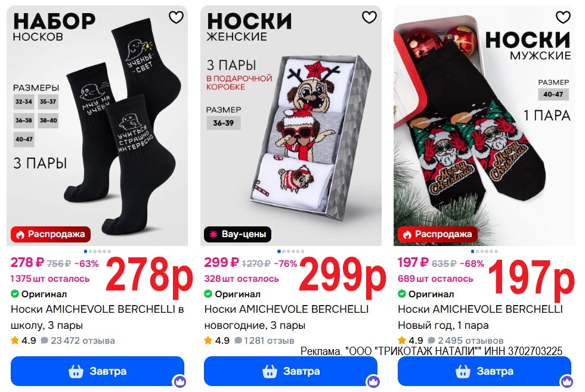
Task: Open title Носки новогодние, 3 пары
Action: [x=286, y=317]
